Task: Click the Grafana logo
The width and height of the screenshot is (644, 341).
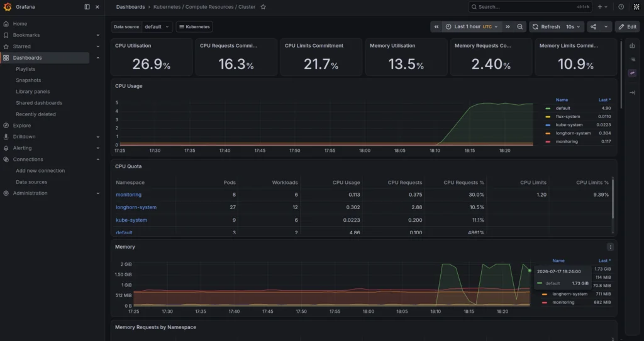Action: tap(8, 7)
